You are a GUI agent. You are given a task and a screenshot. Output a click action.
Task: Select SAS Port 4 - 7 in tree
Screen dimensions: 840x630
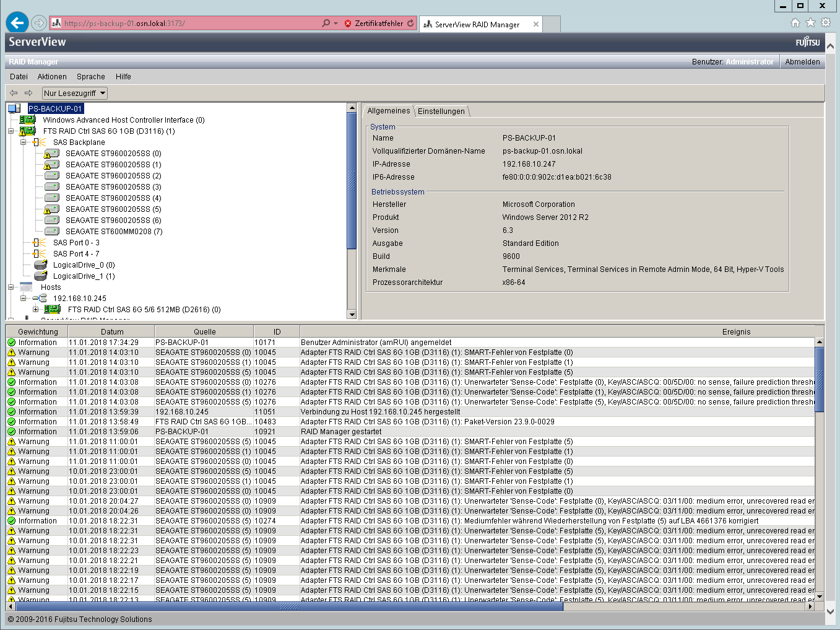(x=76, y=254)
